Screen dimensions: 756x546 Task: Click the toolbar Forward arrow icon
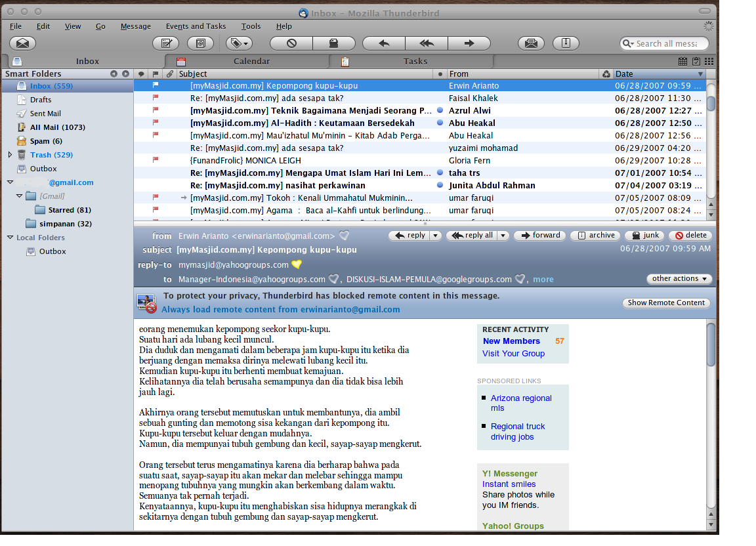click(469, 43)
